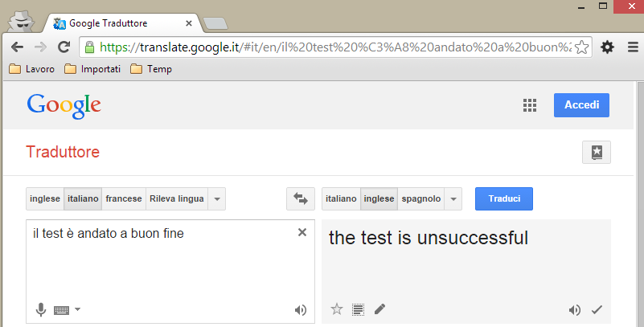Open the Lavoro bookmarks folder
This screenshot has height=327, width=644.
[x=31, y=69]
